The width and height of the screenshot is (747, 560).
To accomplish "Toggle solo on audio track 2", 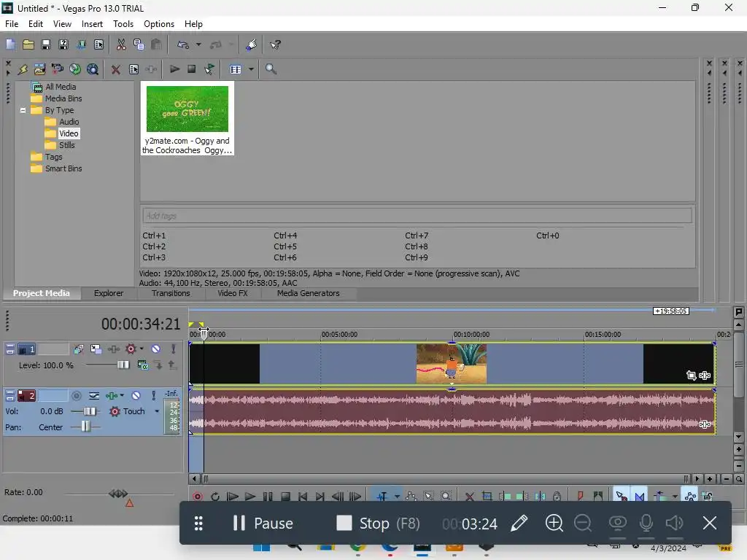I will 153,395.
